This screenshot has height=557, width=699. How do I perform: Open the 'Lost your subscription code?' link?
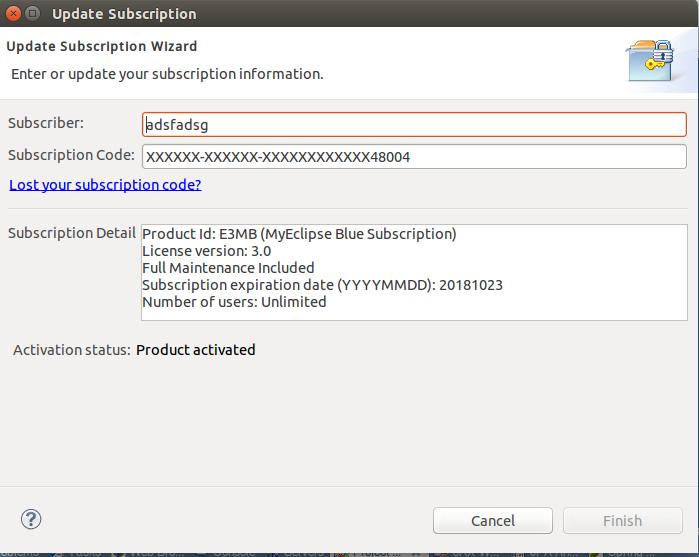pos(105,185)
